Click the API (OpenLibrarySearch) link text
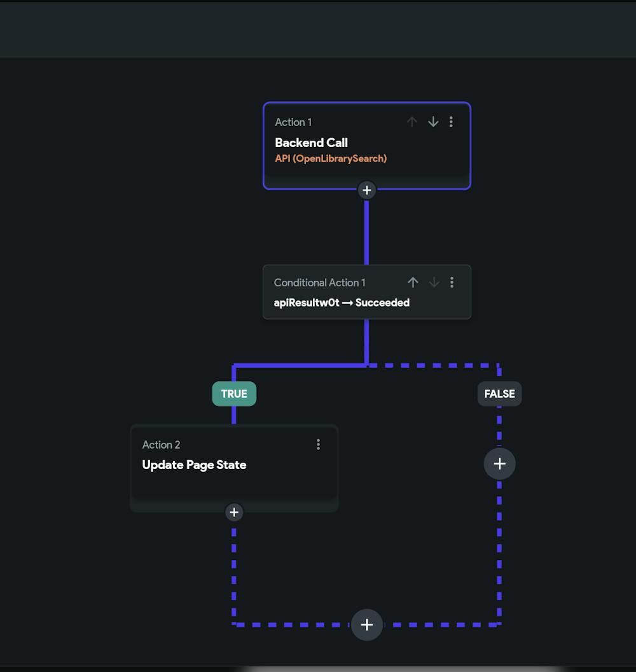Viewport: 636px width, 672px height. [x=330, y=158]
